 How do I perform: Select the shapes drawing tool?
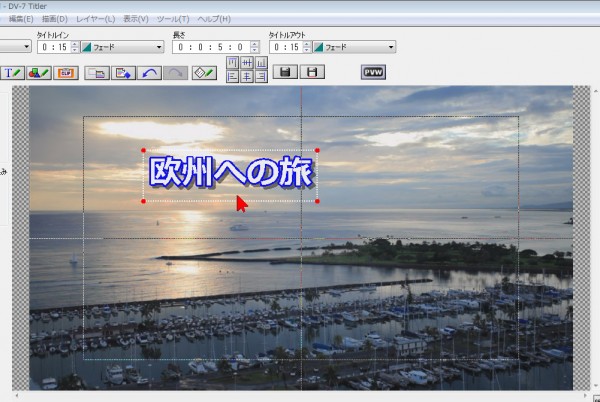point(39,73)
